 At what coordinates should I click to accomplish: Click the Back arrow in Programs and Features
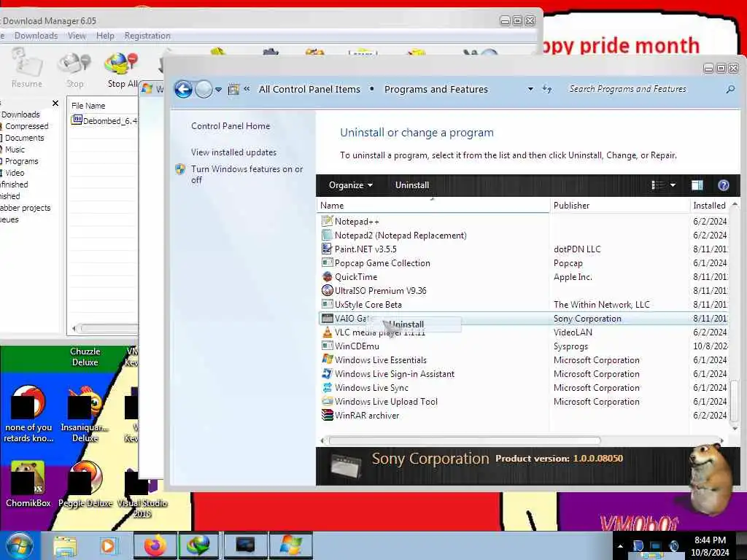[183, 89]
